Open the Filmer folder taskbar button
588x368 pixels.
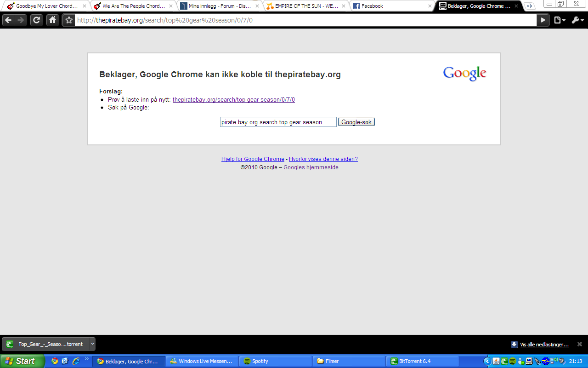point(349,361)
